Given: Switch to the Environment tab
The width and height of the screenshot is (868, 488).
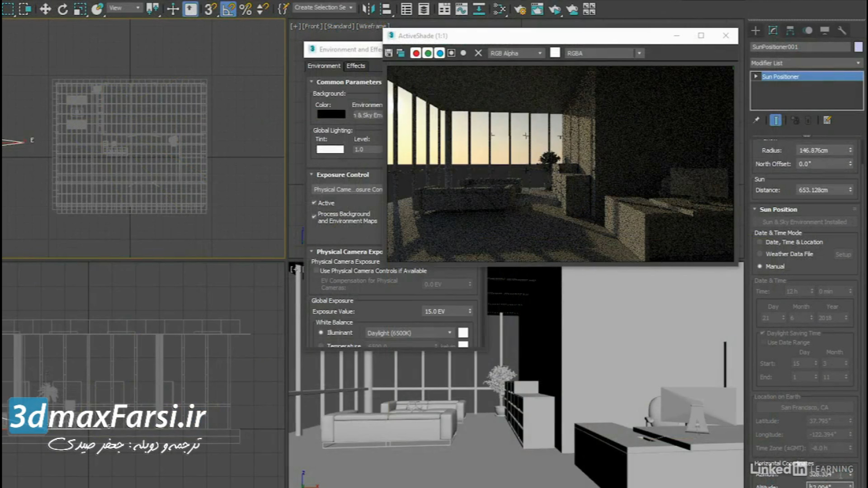Looking at the screenshot, I should coord(324,66).
